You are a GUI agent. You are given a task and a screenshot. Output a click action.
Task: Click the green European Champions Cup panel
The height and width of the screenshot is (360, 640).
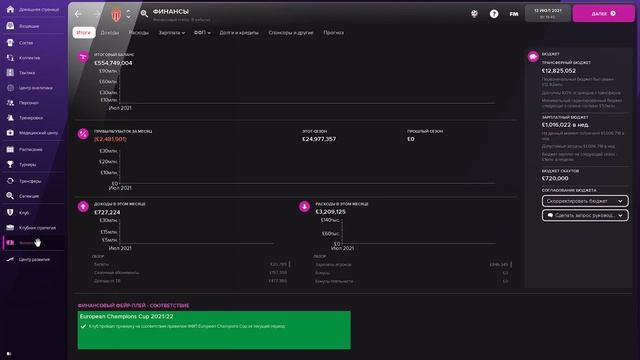pyautogui.click(x=214, y=330)
